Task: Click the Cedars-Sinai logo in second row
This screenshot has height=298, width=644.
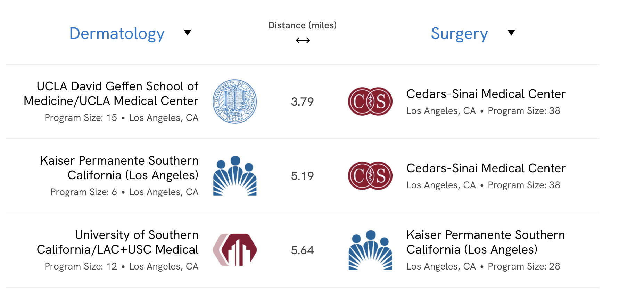Action: click(x=370, y=176)
